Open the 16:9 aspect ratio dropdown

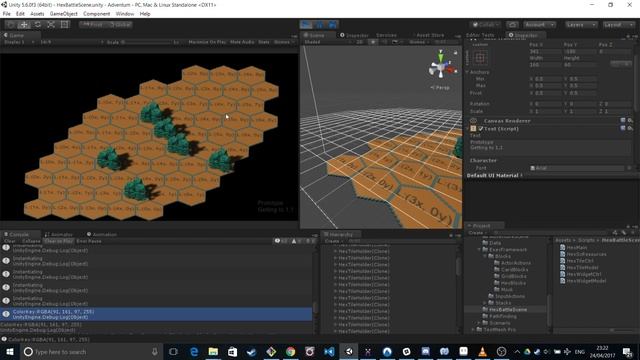[x=71, y=42]
